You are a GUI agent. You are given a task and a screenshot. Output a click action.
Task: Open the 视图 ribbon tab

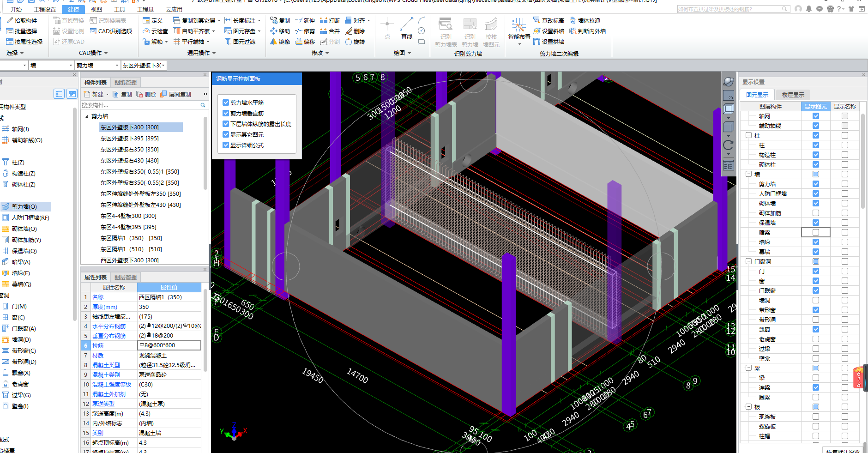(x=96, y=9)
